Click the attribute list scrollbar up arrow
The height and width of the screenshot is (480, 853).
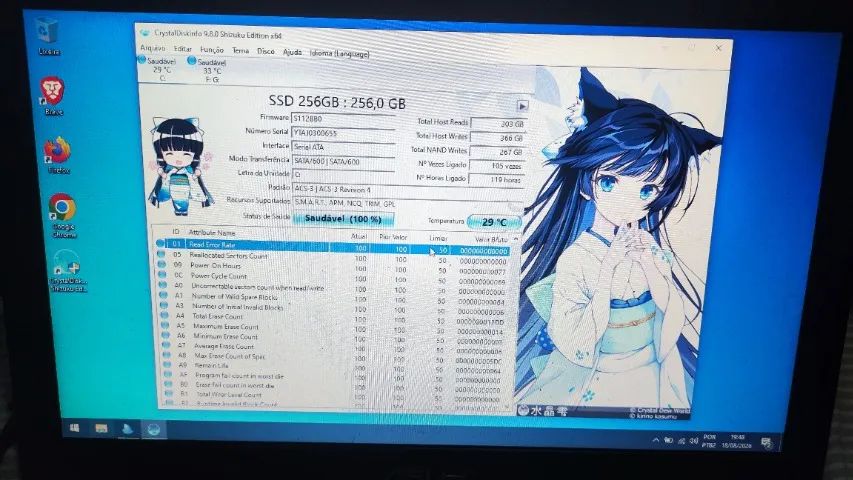coord(515,239)
